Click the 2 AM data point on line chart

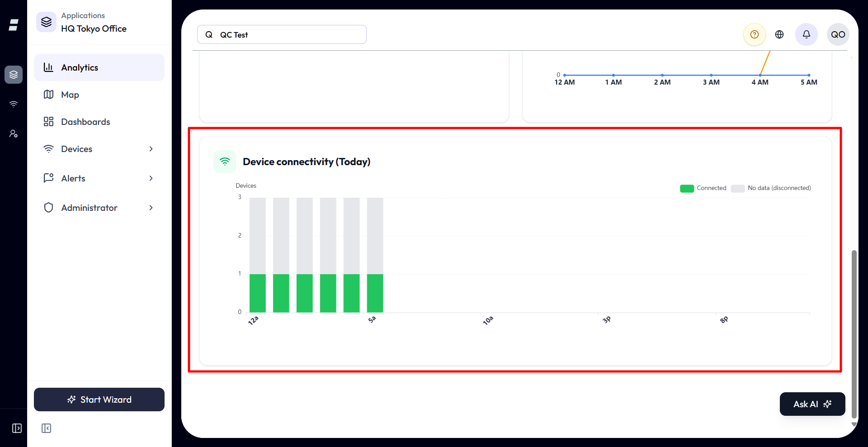point(662,75)
